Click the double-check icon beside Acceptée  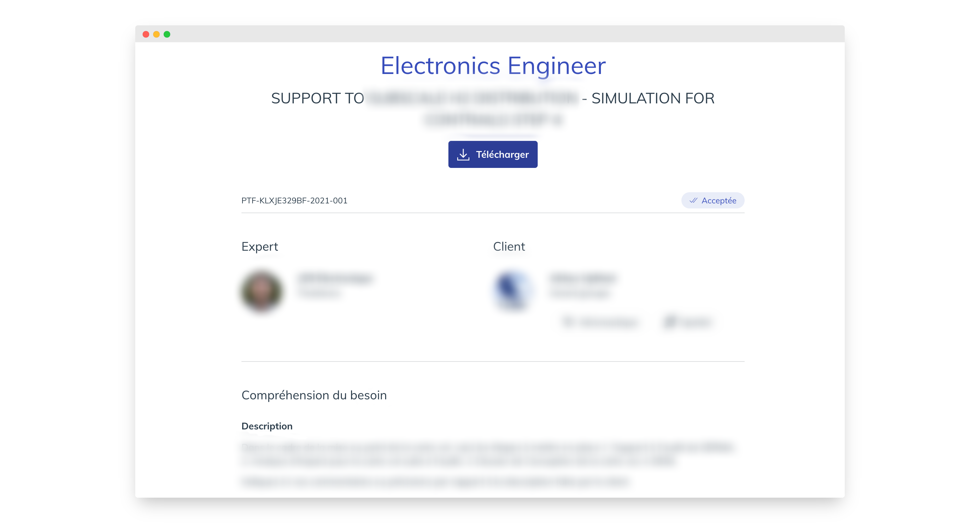pyautogui.click(x=693, y=200)
